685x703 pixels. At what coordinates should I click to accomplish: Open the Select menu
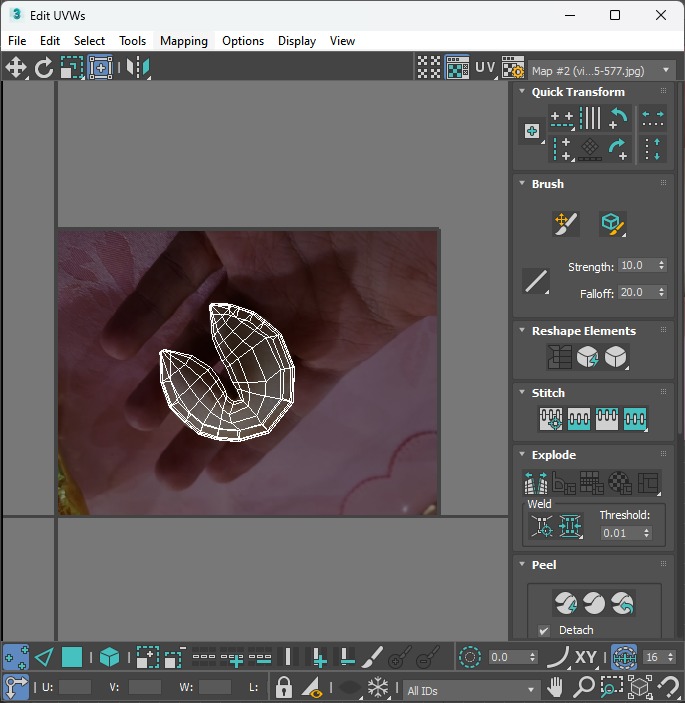click(89, 41)
